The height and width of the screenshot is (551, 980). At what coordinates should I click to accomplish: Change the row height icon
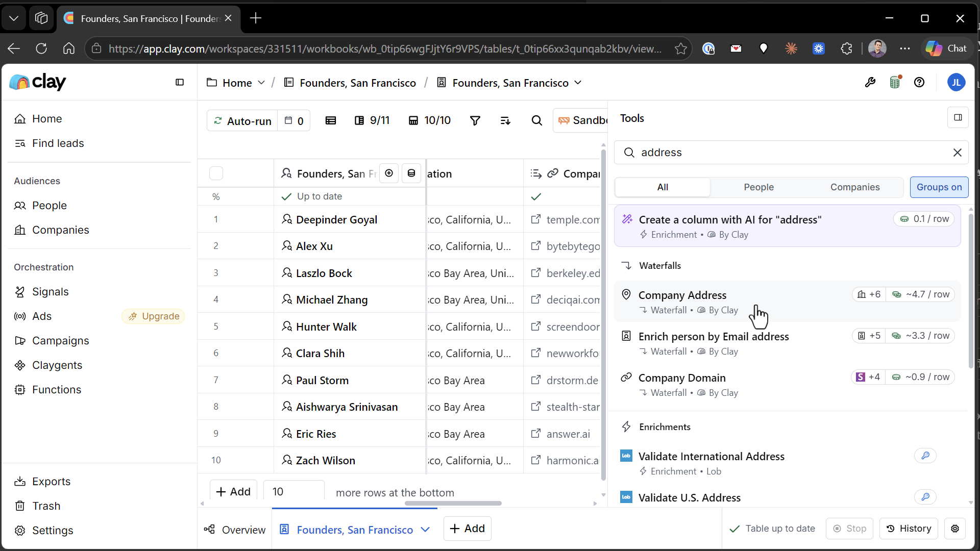[331, 121]
